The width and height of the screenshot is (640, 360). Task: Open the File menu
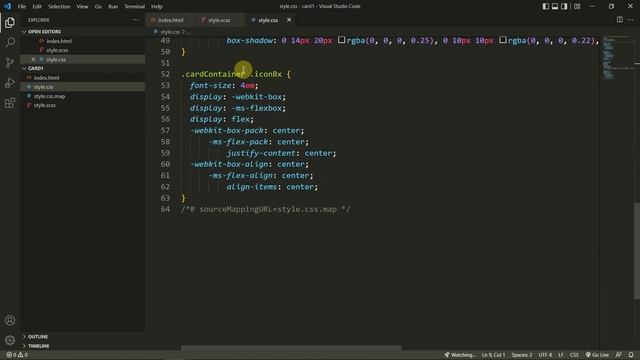coord(22,6)
